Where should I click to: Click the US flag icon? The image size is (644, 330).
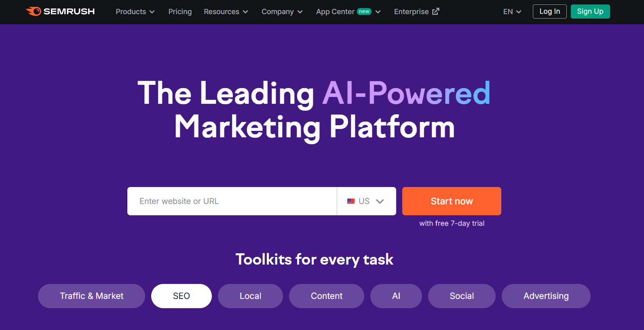pyautogui.click(x=351, y=201)
